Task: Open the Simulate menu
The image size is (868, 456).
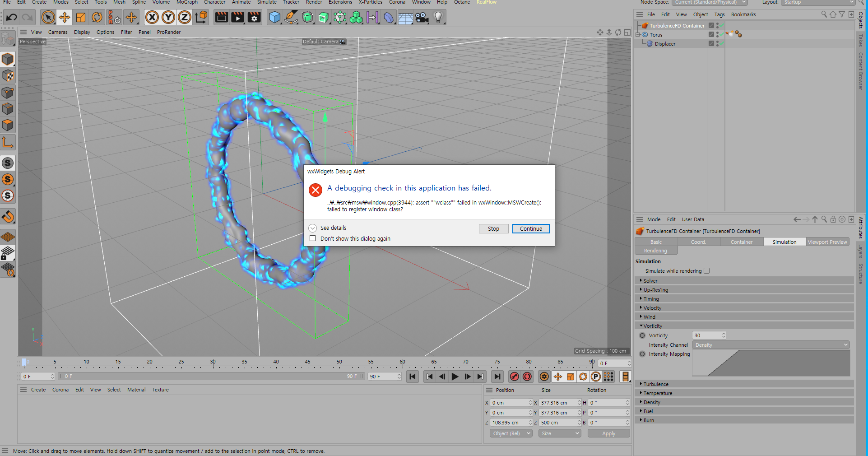Action: click(x=267, y=2)
